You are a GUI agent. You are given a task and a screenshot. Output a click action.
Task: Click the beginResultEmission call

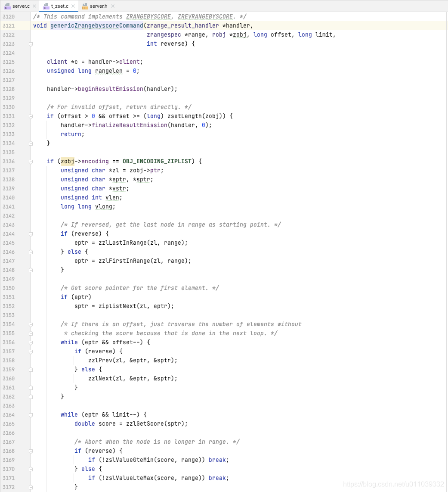tap(110, 89)
